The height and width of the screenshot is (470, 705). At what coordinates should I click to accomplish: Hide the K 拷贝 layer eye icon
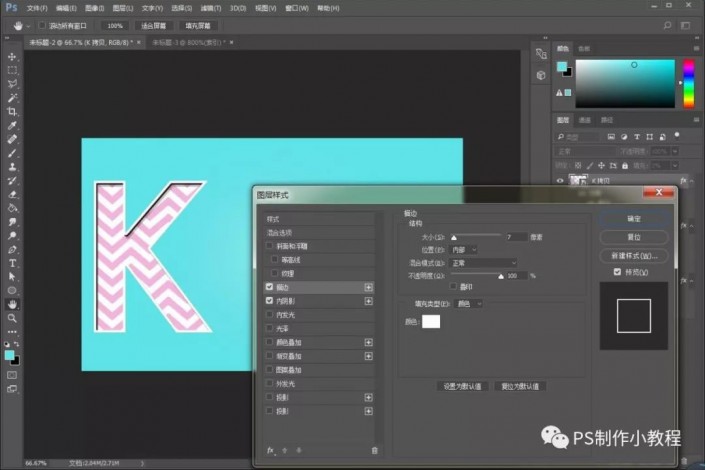(560, 181)
